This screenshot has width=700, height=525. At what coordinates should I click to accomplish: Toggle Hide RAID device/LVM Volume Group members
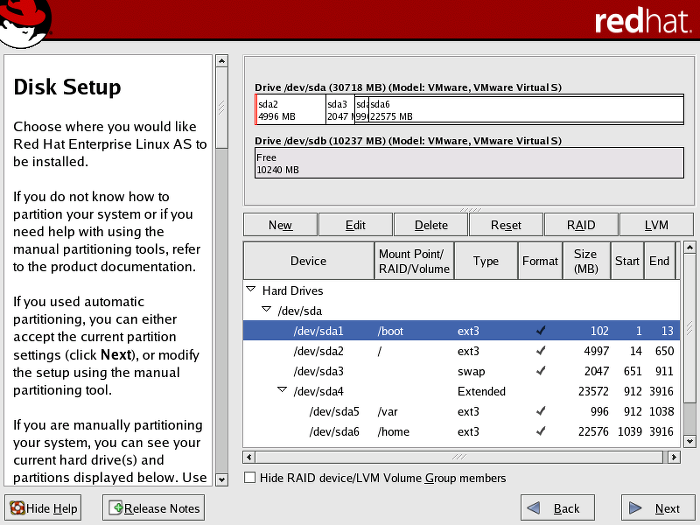click(x=250, y=478)
